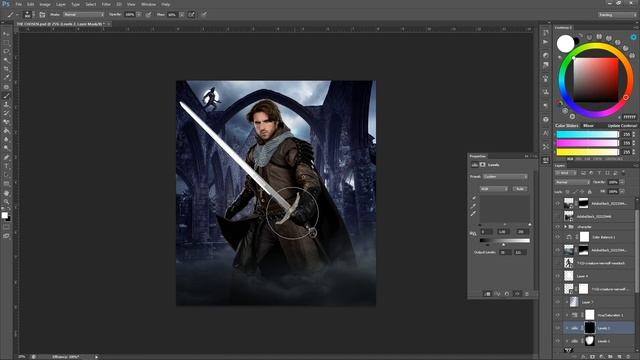The height and width of the screenshot is (360, 640).
Task: Toggle layer filtering switch in Layers panel
Action: (x=623, y=173)
